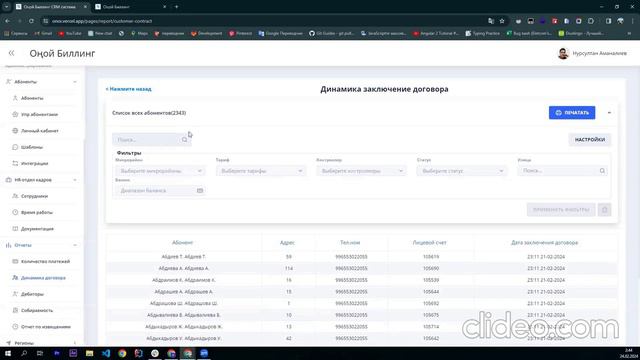Open Дебиторы in the sidebar
The height and width of the screenshot is (360, 640).
32,294
